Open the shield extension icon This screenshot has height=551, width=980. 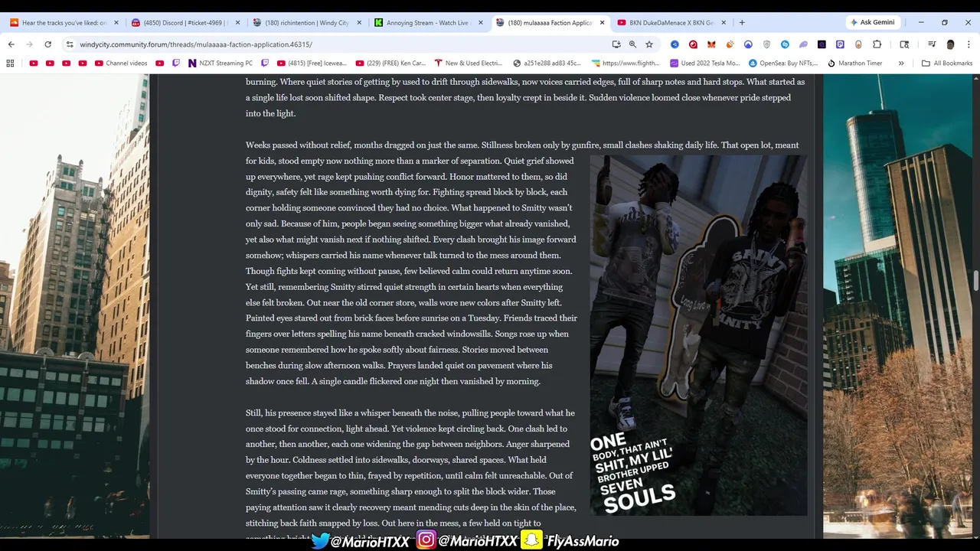[766, 44]
